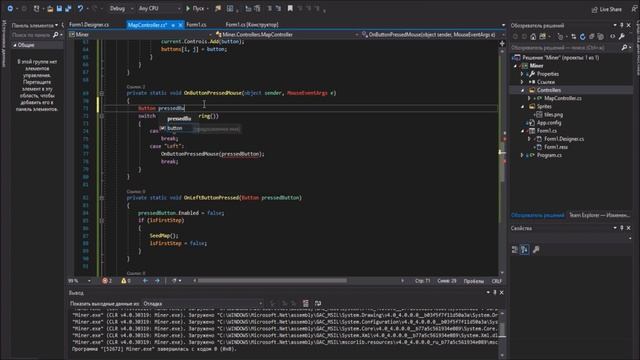Click the next issue arrow in editor status
This screenshot has width=640, height=360.
point(157,281)
